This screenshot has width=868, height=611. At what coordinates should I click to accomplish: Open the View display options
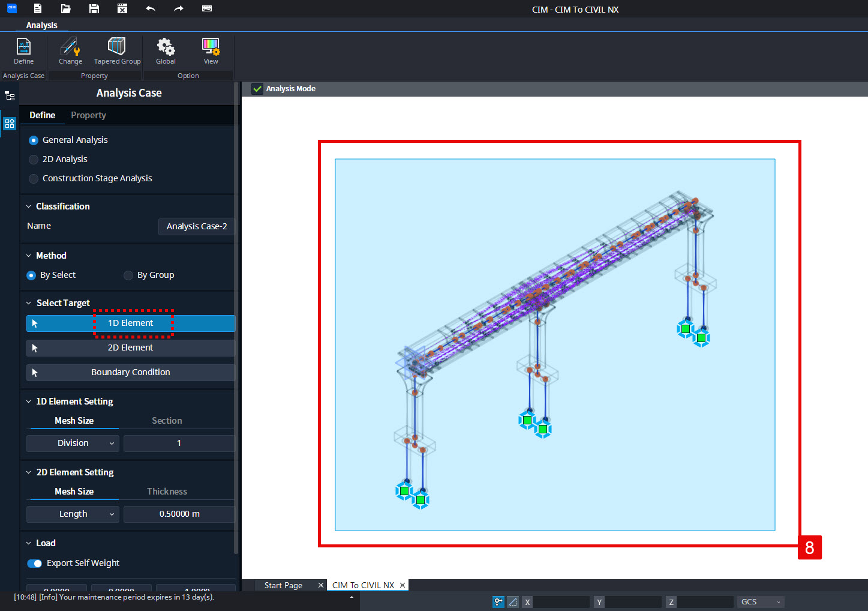pos(211,51)
